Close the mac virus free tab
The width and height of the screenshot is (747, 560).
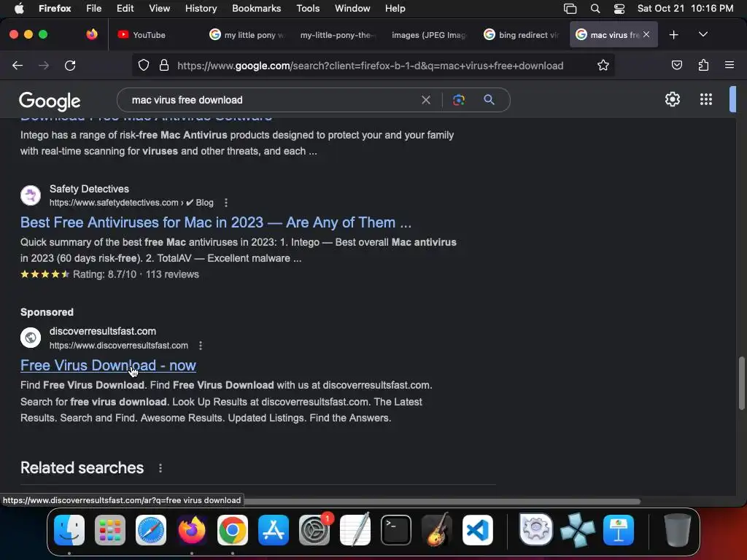point(646,34)
